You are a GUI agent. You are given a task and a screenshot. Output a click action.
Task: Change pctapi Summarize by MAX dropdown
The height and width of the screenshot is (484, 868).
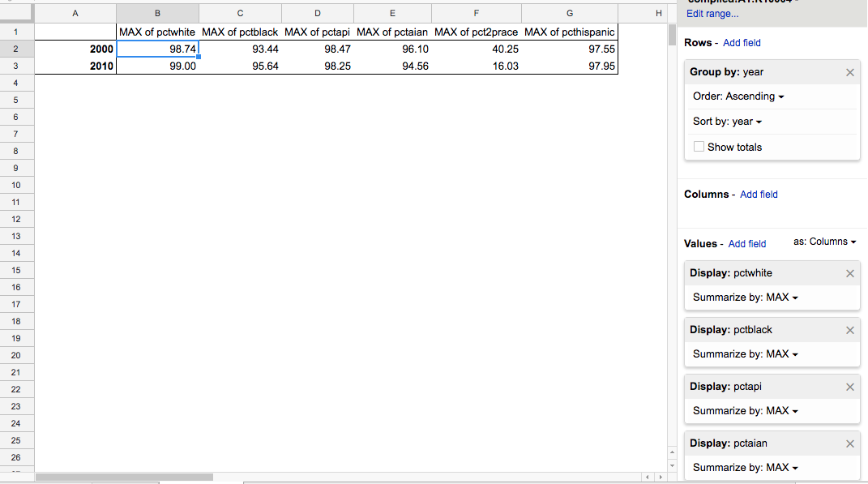(x=745, y=411)
